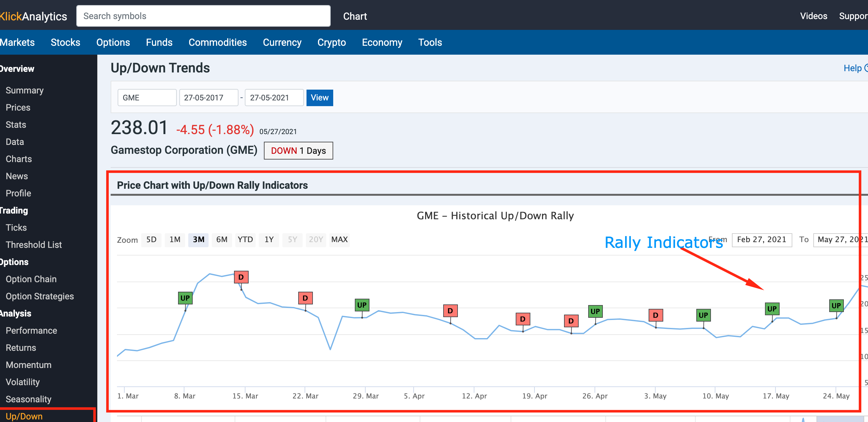
Task: Go to Summary in sidebar
Action: tap(24, 90)
